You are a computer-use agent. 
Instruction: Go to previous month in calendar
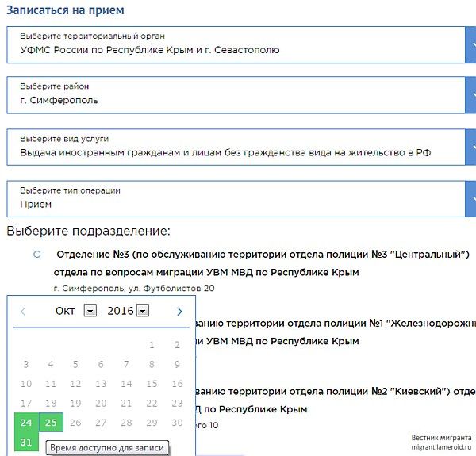pyautogui.click(x=23, y=312)
